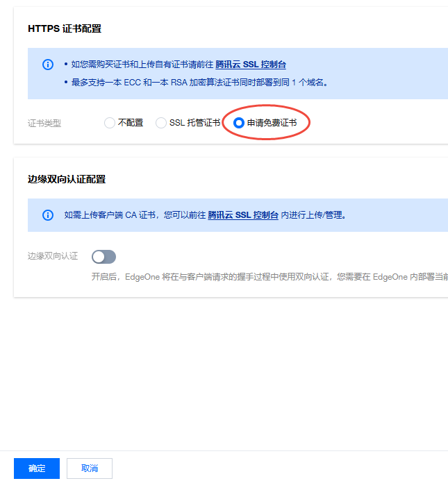Click info icon in edge mutual authentication notice

tap(48, 215)
